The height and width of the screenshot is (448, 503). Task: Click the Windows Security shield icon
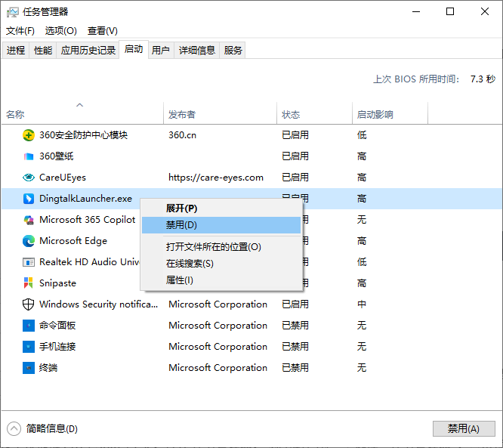[x=29, y=304]
